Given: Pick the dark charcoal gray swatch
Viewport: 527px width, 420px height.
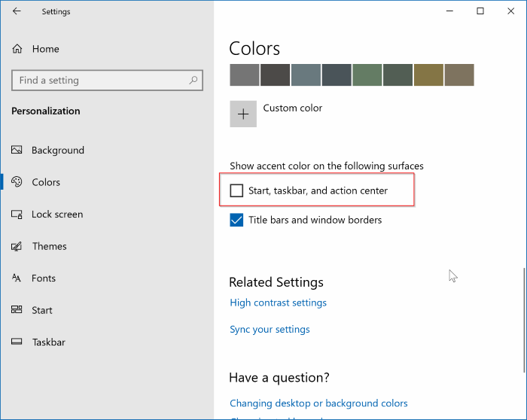Looking at the screenshot, I should point(275,75).
